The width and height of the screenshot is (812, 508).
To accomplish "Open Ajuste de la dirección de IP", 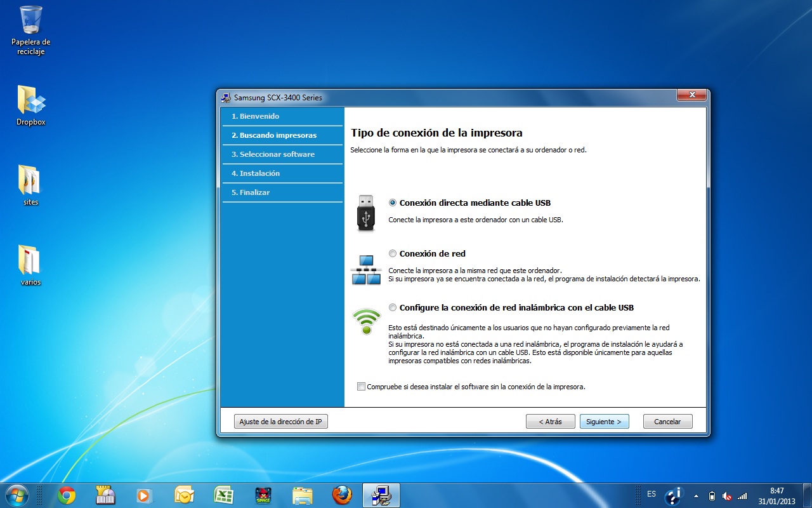I will point(281,422).
